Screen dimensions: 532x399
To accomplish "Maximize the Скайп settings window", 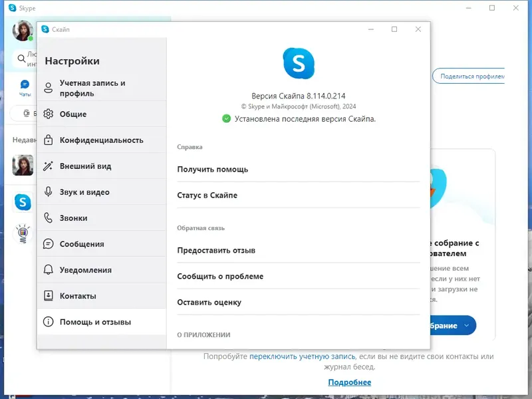I will click(394, 29).
